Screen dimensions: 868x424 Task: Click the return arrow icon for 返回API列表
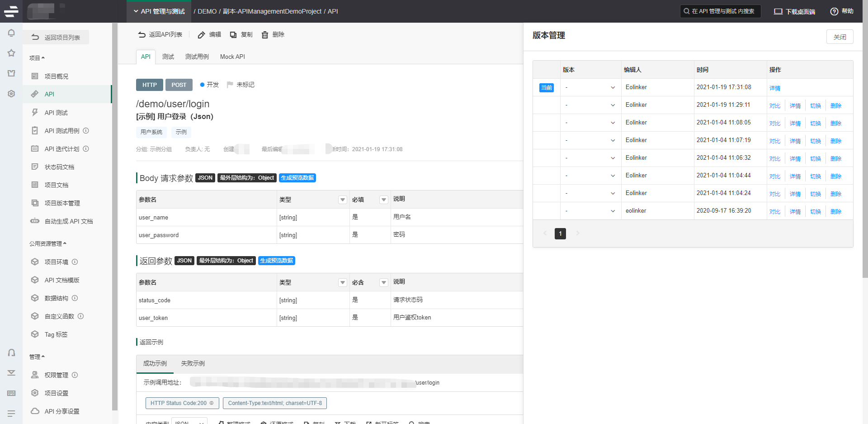pyautogui.click(x=142, y=34)
